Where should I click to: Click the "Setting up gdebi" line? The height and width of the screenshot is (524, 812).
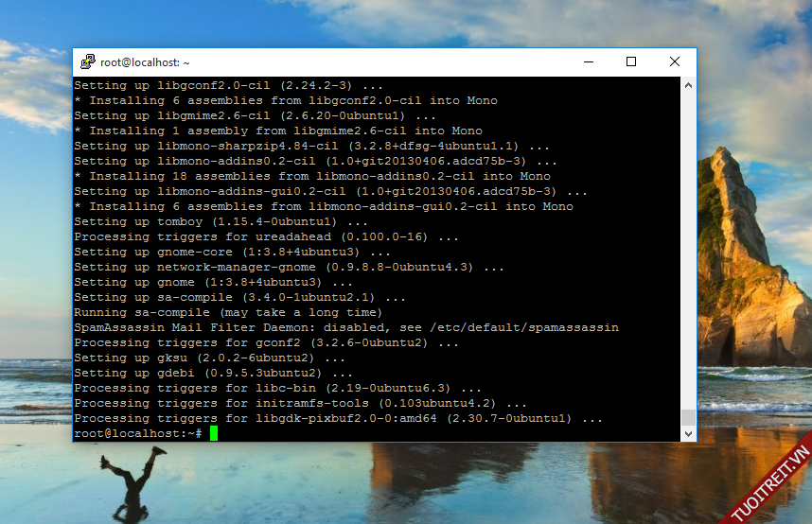coord(208,373)
